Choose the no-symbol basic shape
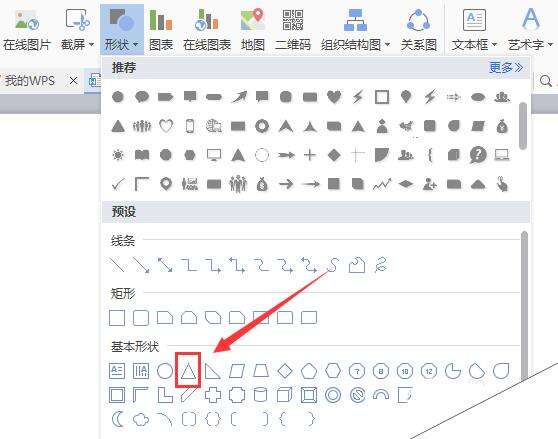Image resolution: width=558 pixels, height=439 pixels. [x=357, y=395]
